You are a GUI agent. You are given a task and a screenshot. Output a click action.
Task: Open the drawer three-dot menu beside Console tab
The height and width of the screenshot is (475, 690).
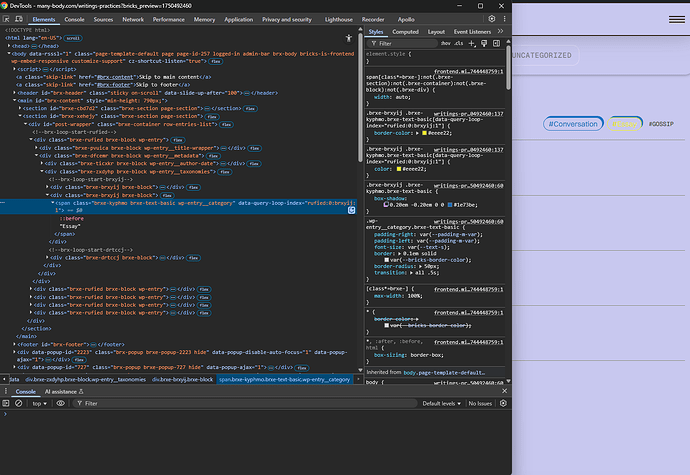point(6,391)
